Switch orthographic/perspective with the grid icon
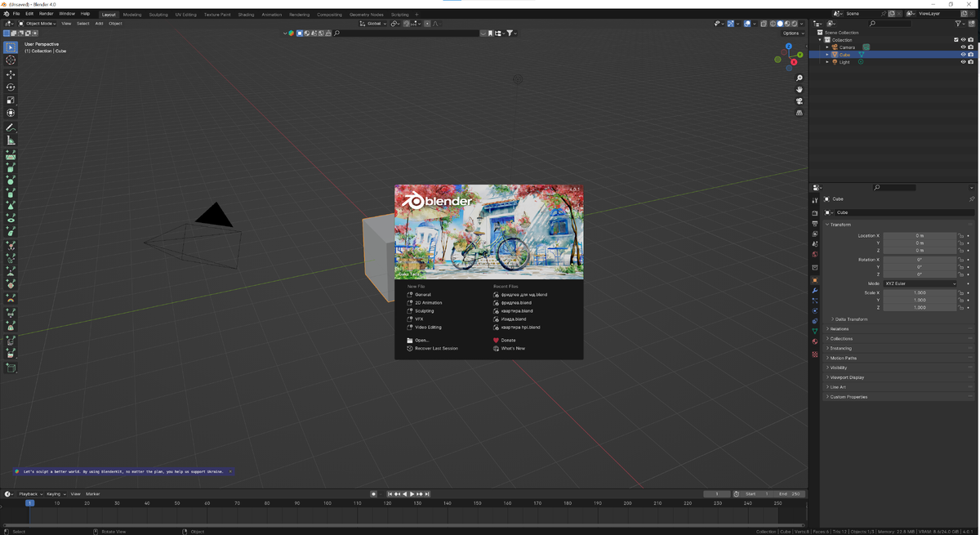The width and height of the screenshot is (980, 535). pos(800,113)
